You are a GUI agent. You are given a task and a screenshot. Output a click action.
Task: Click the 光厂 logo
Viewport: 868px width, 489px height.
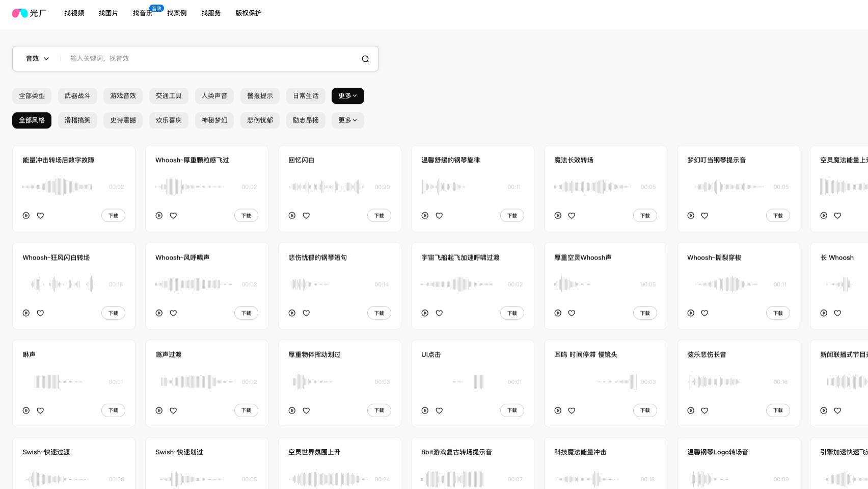click(x=29, y=13)
